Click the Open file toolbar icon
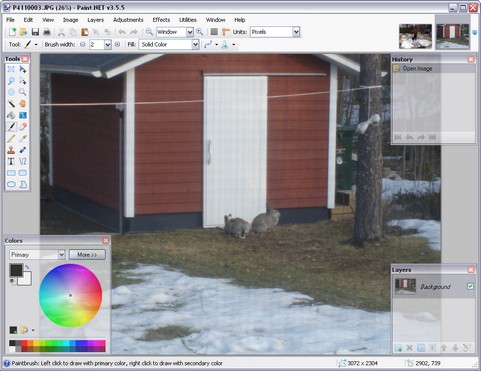The width and height of the screenshot is (481, 371). coord(23,32)
